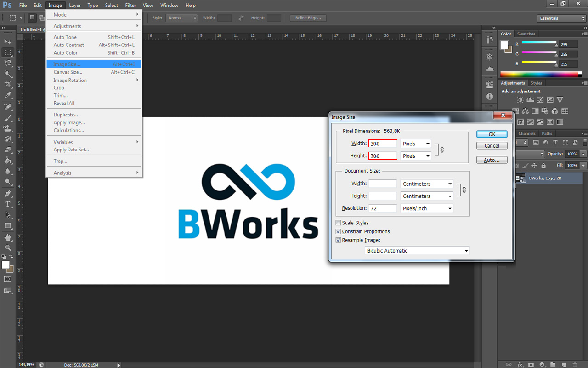The image size is (588, 368).
Task: Uncheck Resample Image
Action: 339,240
